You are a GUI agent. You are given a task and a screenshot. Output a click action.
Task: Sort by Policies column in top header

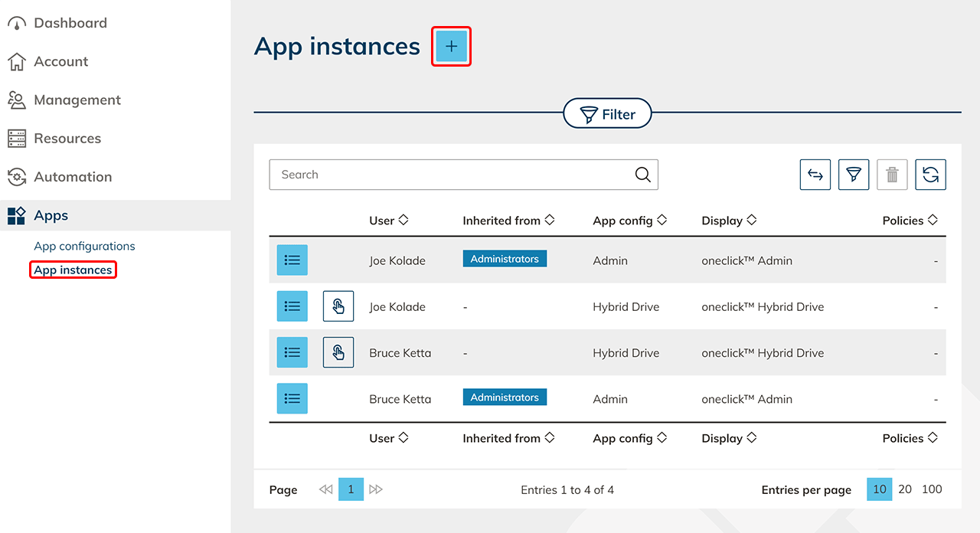coord(909,221)
